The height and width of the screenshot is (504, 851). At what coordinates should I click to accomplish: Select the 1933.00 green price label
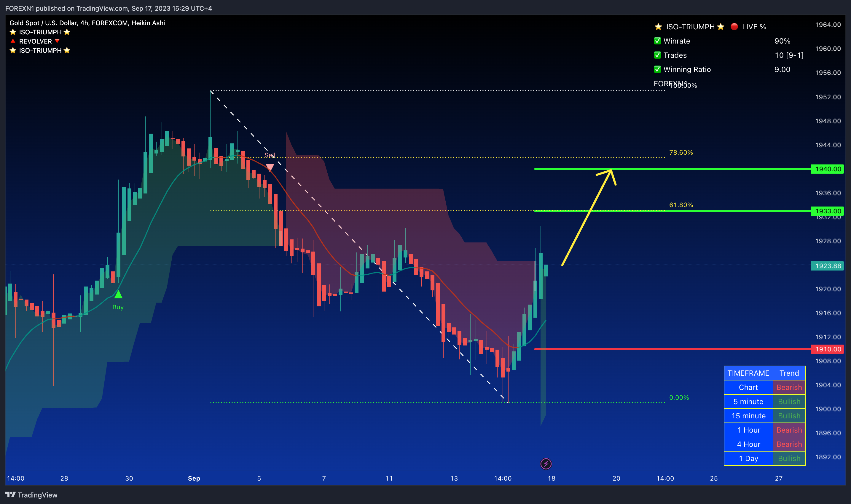[827, 211]
